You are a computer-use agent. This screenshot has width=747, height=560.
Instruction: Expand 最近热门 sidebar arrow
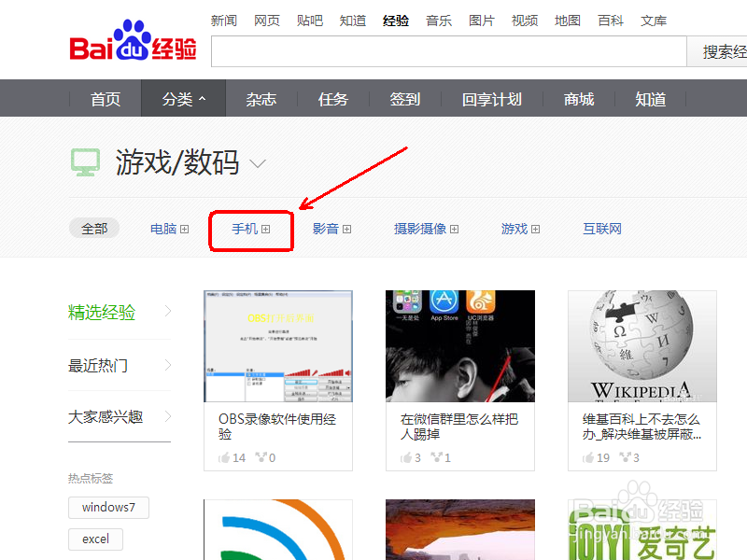168,365
